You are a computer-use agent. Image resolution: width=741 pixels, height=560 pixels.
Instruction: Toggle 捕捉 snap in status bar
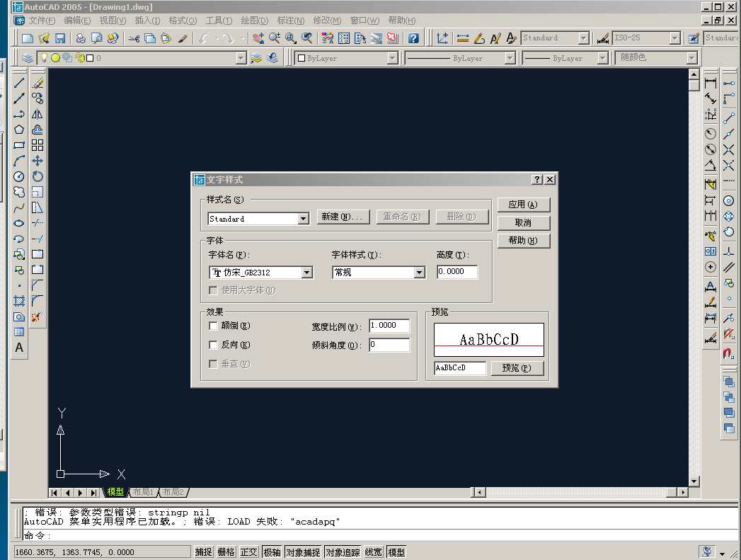204,552
